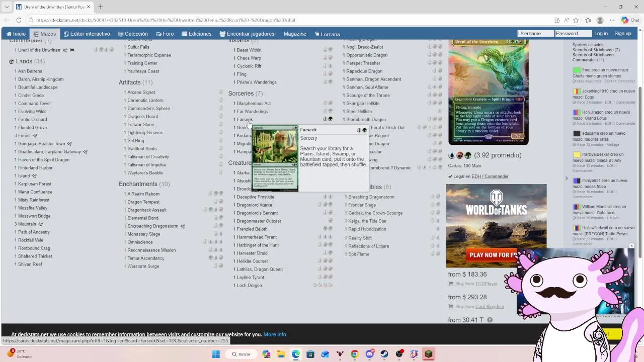Open Discord from the taskbar
The width and height of the screenshot is (644, 362).
click(x=370, y=354)
